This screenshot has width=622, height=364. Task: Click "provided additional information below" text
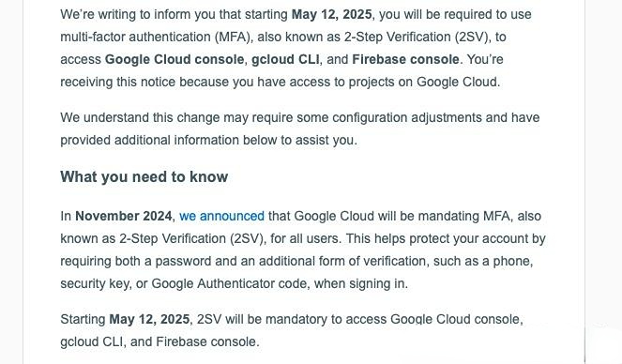[170, 141]
